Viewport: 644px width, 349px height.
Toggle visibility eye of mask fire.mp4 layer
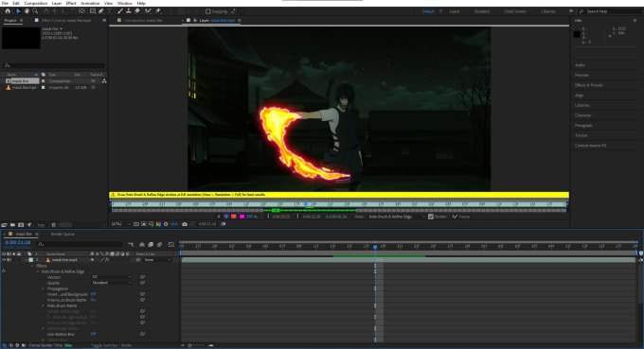pyautogui.click(x=4, y=259)
